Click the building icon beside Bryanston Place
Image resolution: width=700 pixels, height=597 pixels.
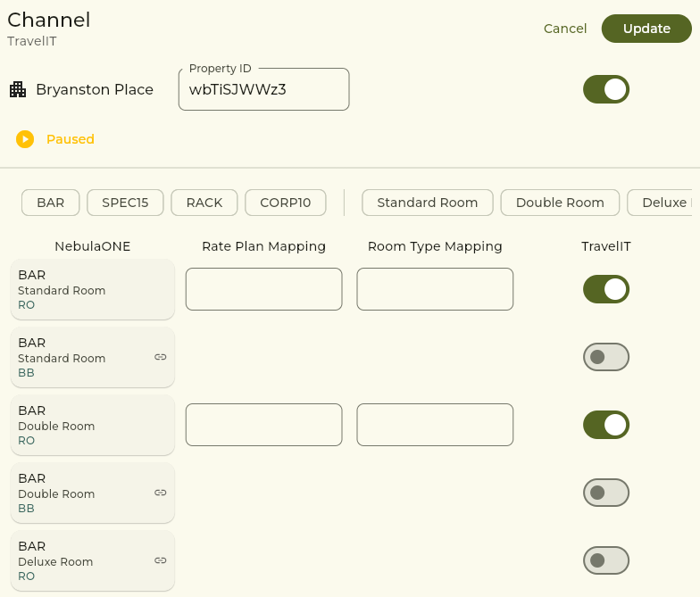click(x=18, y=89)
